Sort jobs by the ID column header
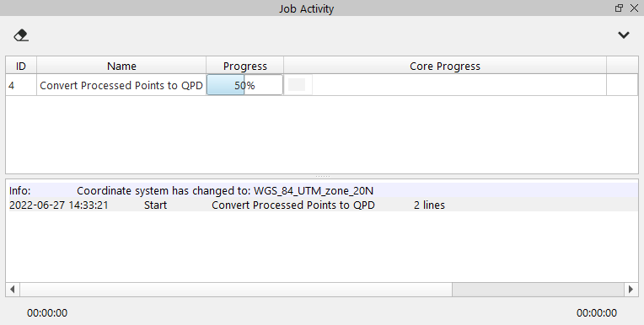The height and width of the screenshot is (325, 644). pos(21,66)
